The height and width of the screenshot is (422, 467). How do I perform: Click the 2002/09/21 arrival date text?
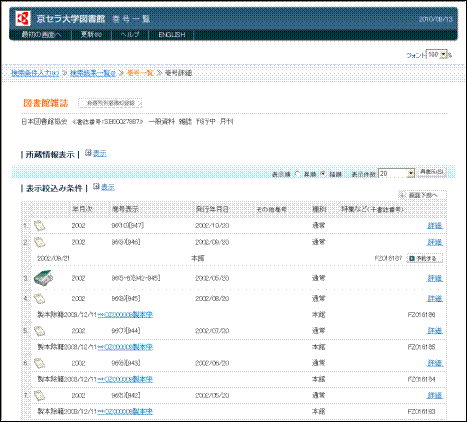click(x=53, y=258)
